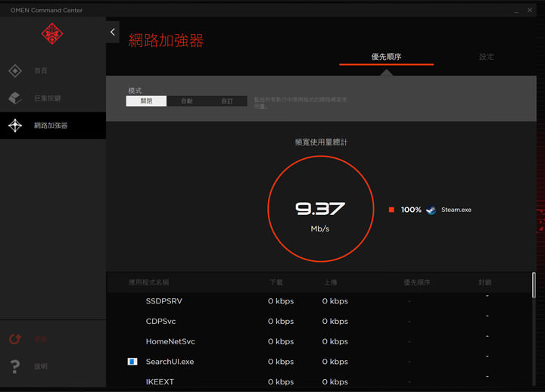Screen dimensions: 545x392
Task: Select the 巨集按鍵 macro keys icon
Action: (15, 98)
